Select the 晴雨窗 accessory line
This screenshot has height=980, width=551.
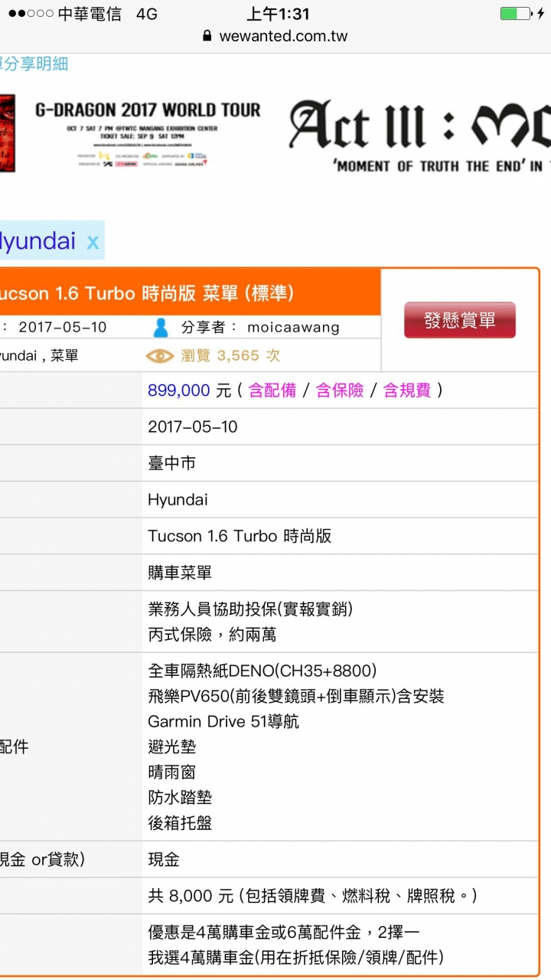click(x=172, y=773)
